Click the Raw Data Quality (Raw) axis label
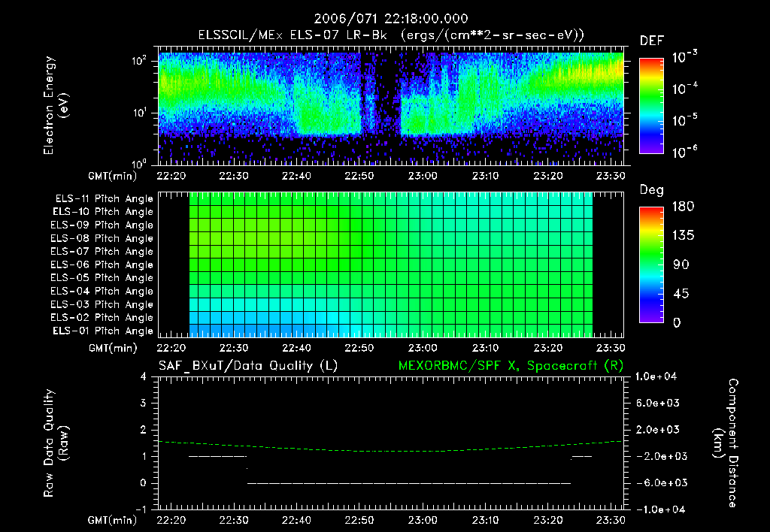Image resolution: width=770 pixels, height=532 pixels. coord(56,443)
